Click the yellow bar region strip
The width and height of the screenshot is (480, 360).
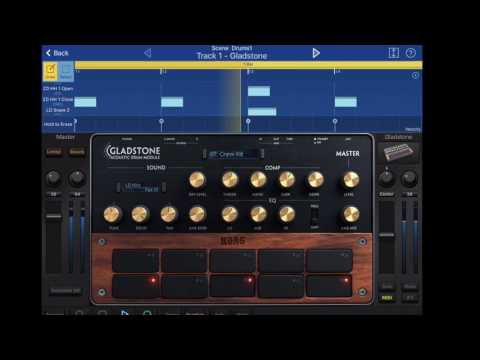(248, 64)
